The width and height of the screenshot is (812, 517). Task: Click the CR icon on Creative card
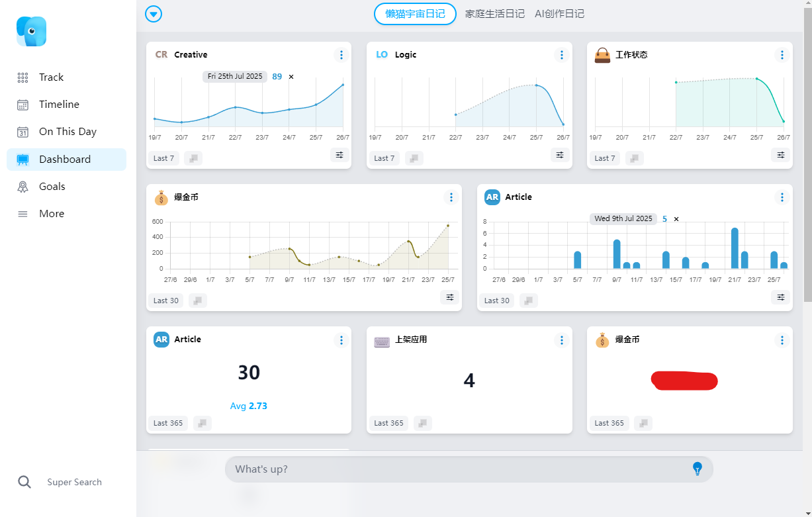click(x=161, y=55)
